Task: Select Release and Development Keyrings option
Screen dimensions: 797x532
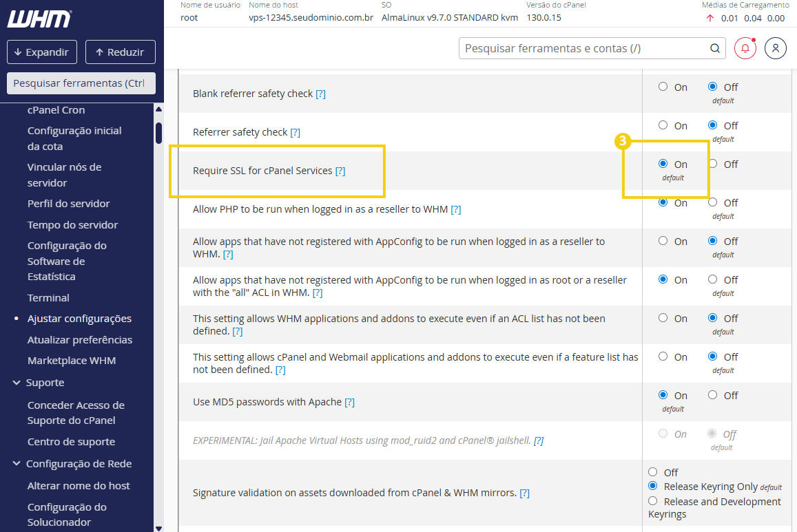Action: [652, 500]
